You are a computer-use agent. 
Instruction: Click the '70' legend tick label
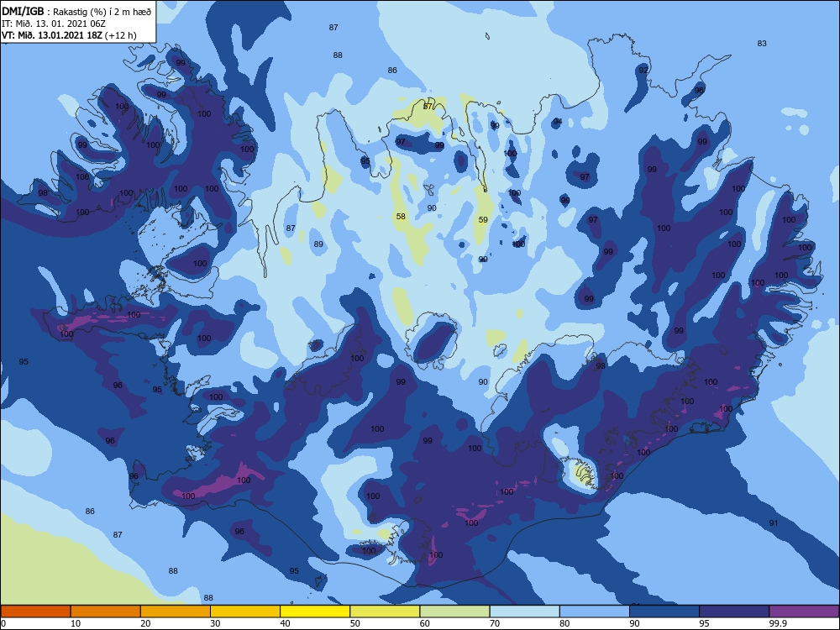[x=495, y=623]
